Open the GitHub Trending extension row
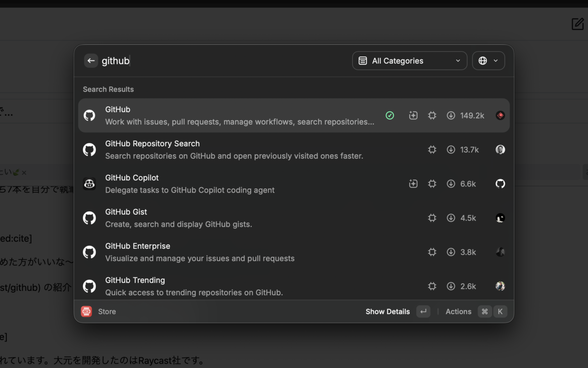588x368 pixels. (x=294, y=286)
